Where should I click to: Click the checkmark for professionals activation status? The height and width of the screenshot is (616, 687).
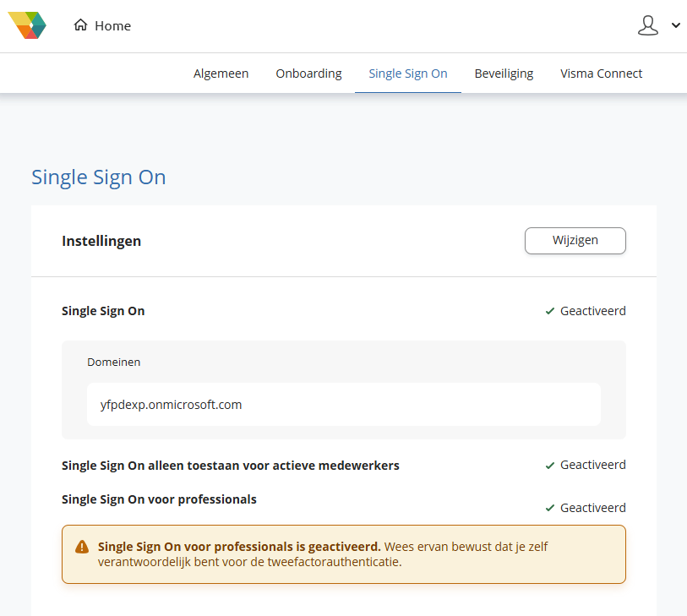pyautogui.click(x=549, y=507)
